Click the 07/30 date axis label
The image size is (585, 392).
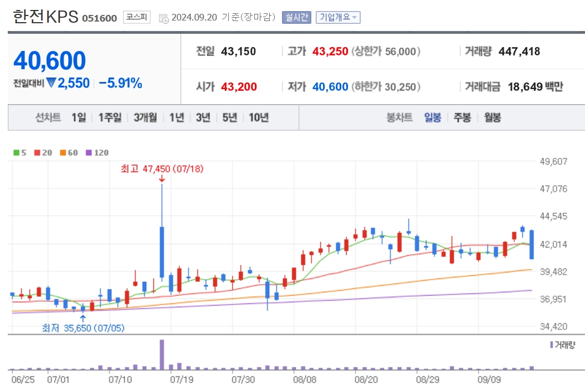coord(243,380)
